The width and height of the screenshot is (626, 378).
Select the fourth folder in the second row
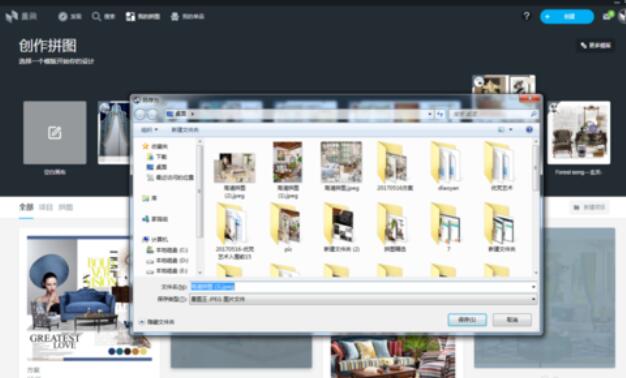point(394,228)
